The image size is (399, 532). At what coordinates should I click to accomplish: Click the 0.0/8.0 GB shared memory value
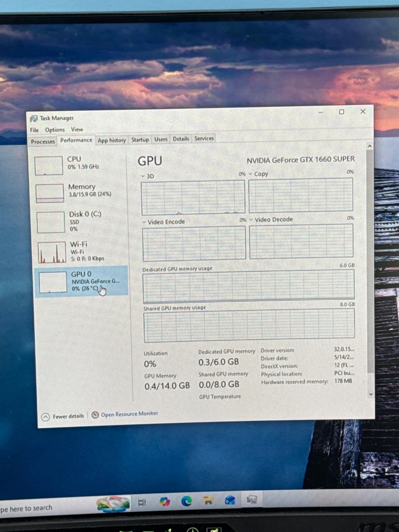[x=219, y=384]
